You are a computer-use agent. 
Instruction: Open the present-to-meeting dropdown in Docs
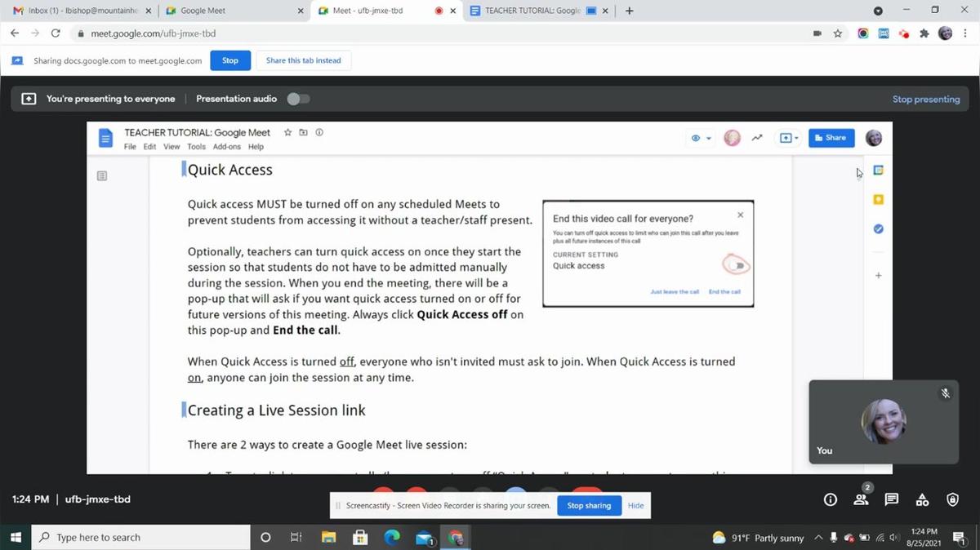[x=789, y=138]
